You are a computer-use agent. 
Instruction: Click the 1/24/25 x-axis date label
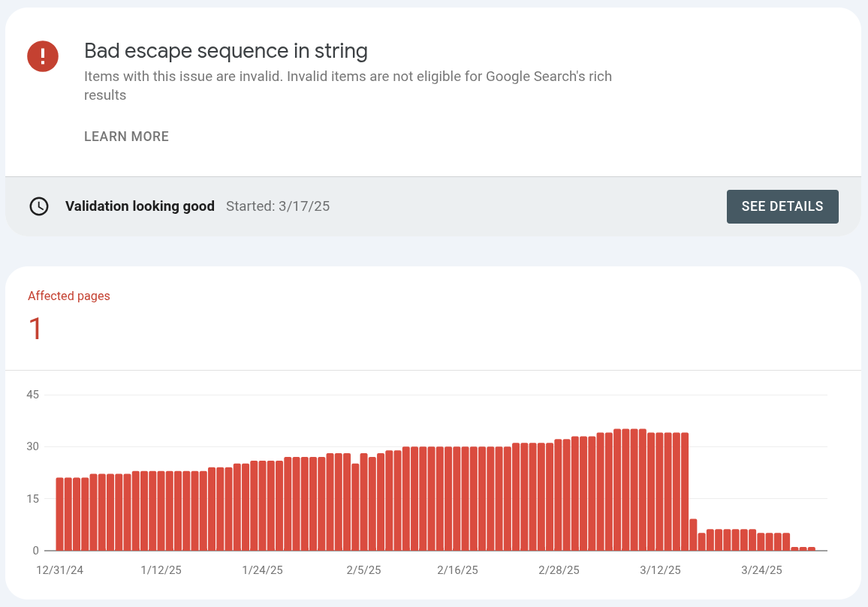(x=262, y=570)
